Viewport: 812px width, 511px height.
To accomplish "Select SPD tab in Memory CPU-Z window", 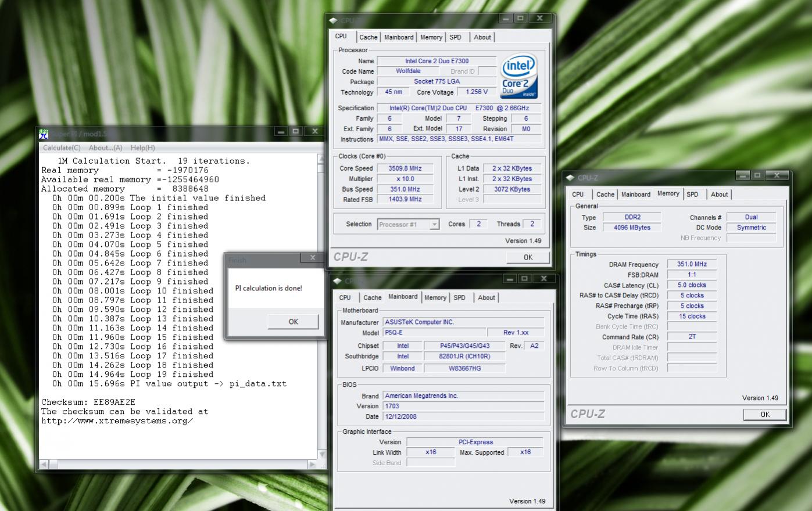I will click(692, 195).
